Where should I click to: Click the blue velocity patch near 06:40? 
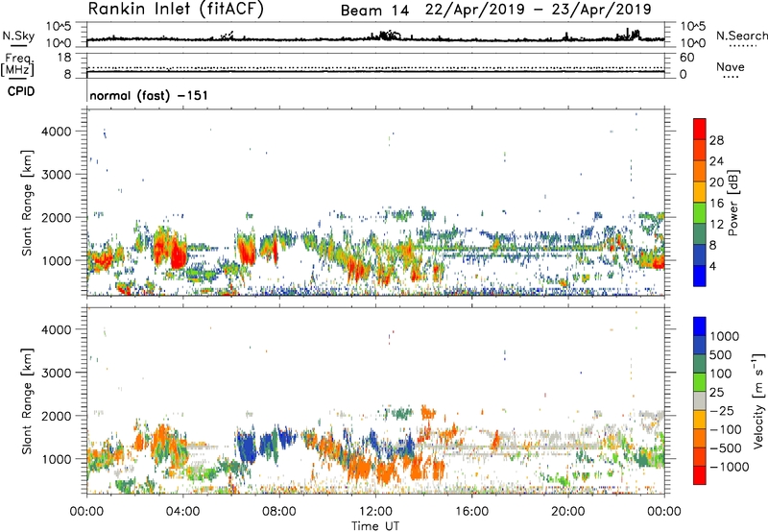click(x=248, y=446)
